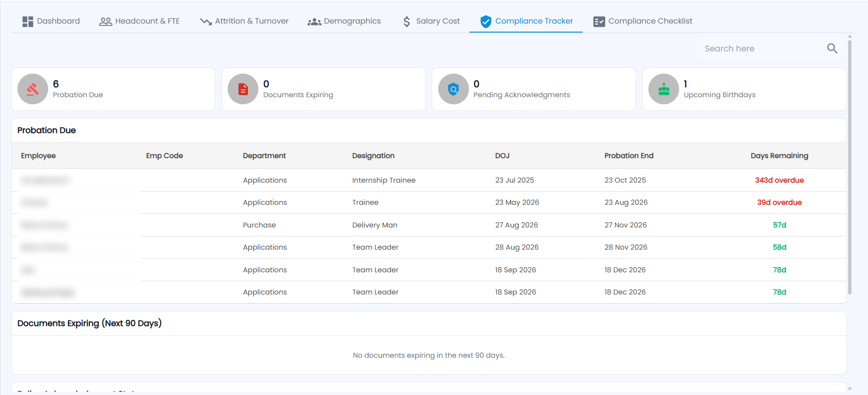The height and width of the screenshot is (395, 868).
Task: Click the 28 Aug 2026 joining date
Action: (x=517, y=247)
